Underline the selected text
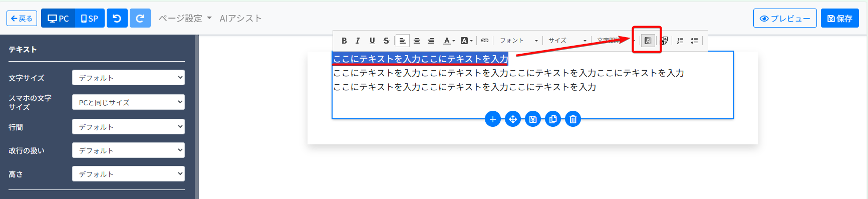This screenshot has width=868, height=199. (x=372, y=41)
